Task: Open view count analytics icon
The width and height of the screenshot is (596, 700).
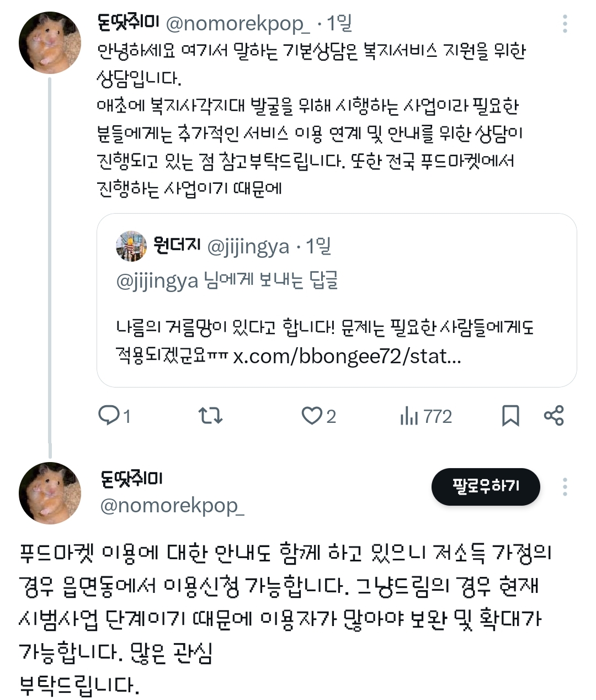Action: click(409, 416)
